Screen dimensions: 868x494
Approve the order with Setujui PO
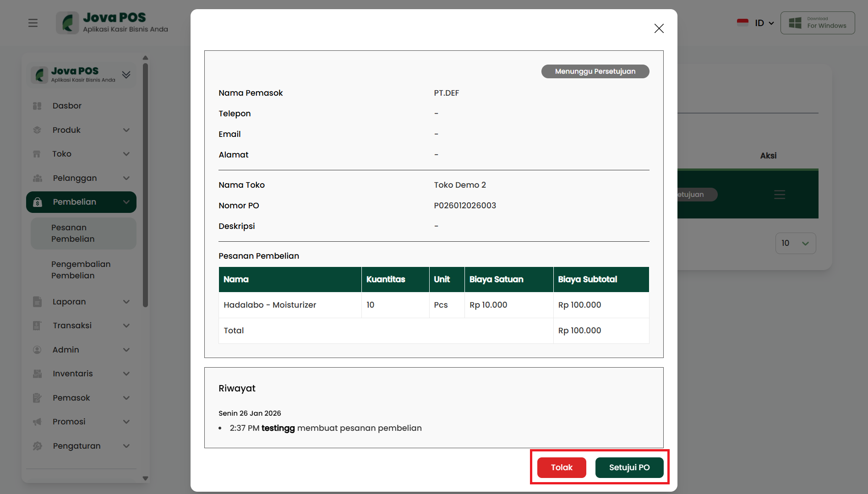[629, 467]
